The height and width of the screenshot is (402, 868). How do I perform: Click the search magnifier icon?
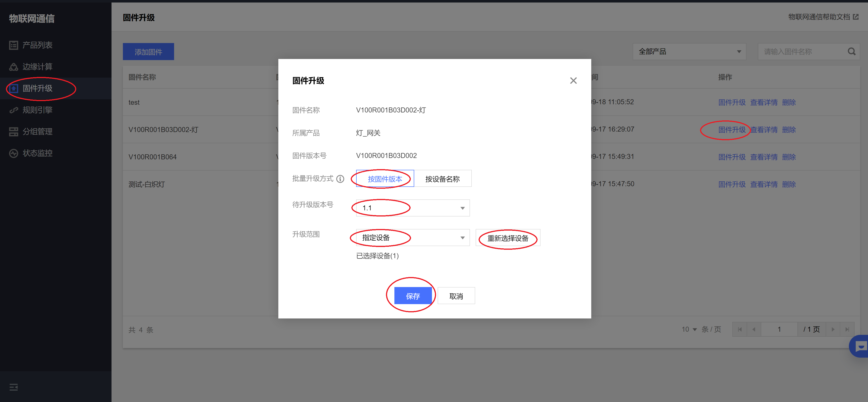click(x=851, y=51)
